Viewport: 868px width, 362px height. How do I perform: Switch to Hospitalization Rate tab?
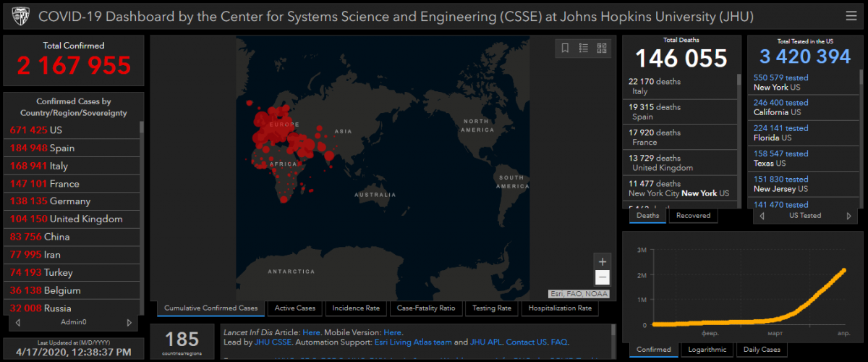(560, 308)
